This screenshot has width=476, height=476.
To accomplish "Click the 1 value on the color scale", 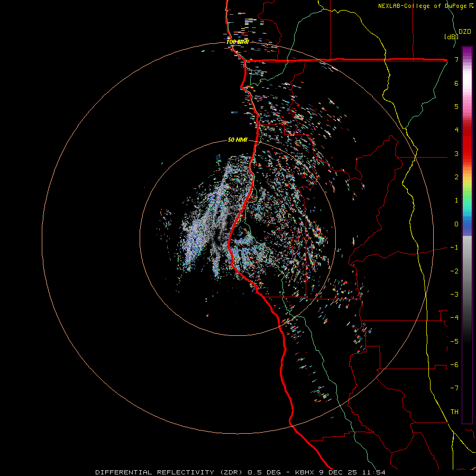I will (x=456, y=200).
